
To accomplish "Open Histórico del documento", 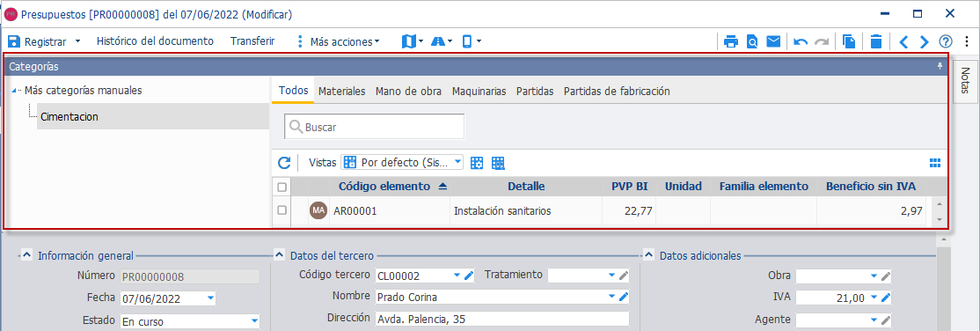I will (x=155, y=41).
